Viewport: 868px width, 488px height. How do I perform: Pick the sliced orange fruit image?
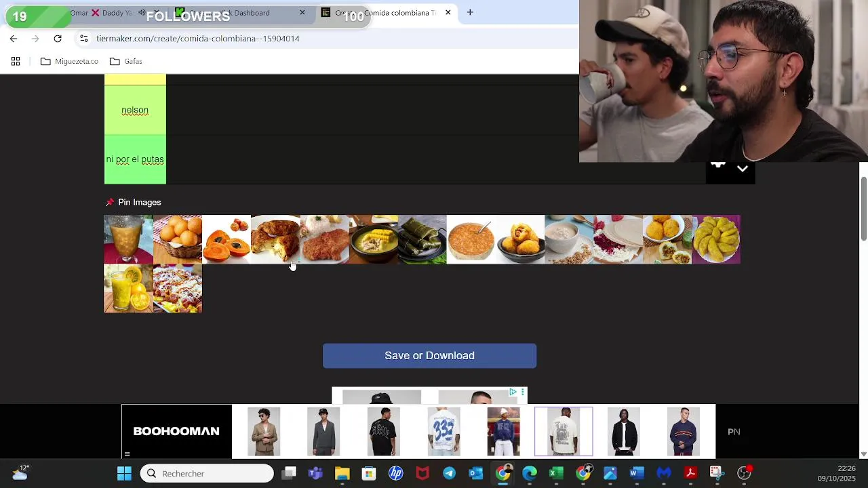(226, 239)
